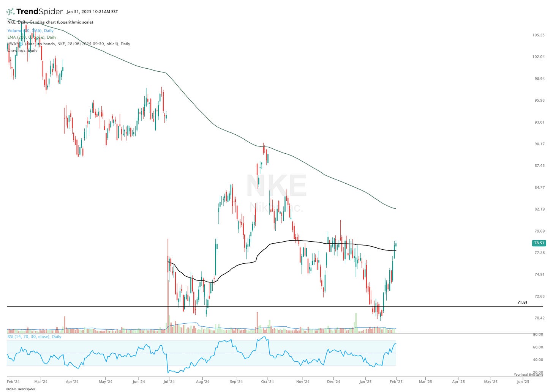This screenshot has width=553, height=392.
Task: Click the 70.42 price axis label
Action: pos(539,318)
